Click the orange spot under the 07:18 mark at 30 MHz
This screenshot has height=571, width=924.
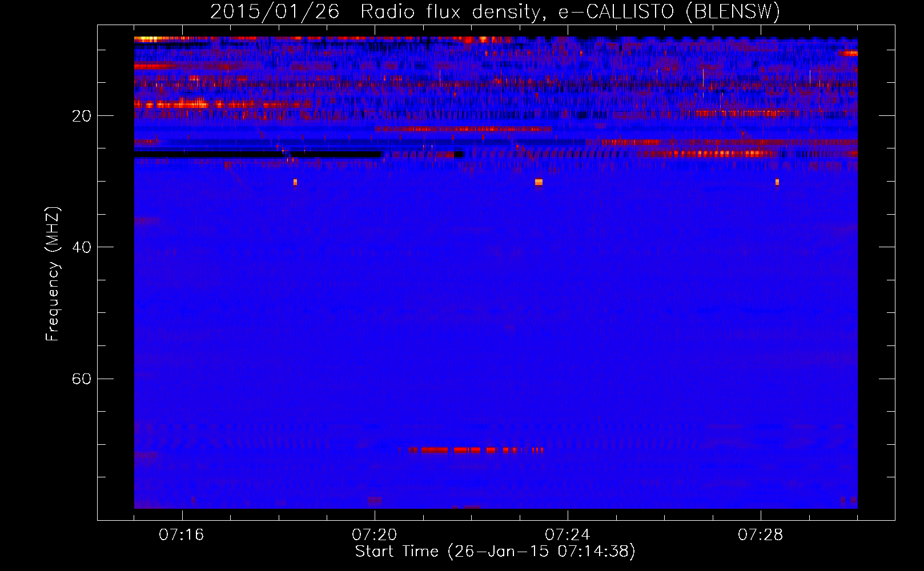(295, 182)
